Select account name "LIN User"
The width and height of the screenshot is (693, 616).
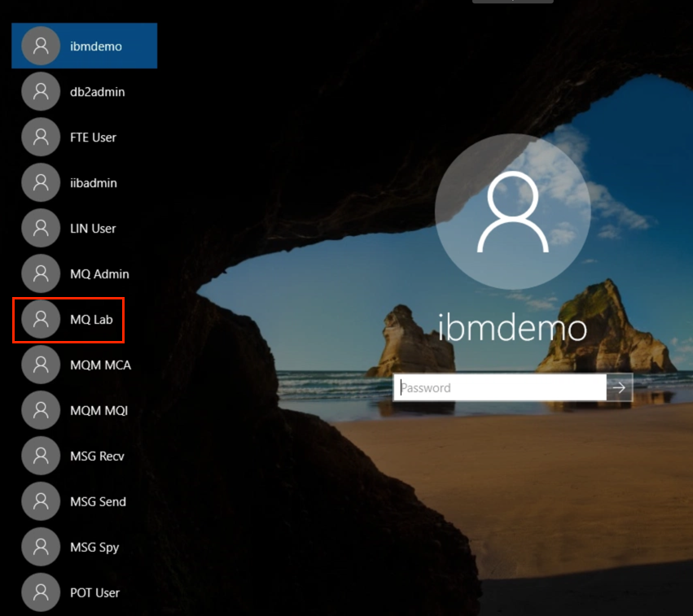coord(93,229)
